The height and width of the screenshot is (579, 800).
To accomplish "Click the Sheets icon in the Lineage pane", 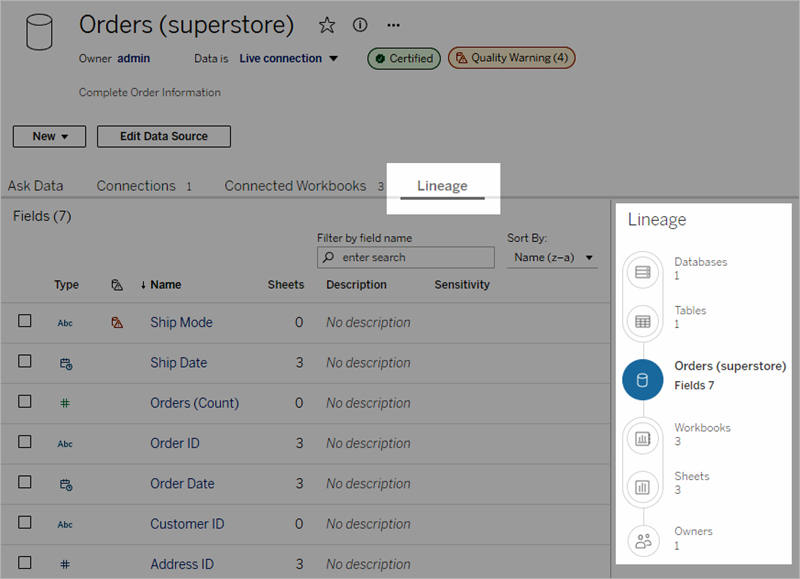I will [643, 485].
